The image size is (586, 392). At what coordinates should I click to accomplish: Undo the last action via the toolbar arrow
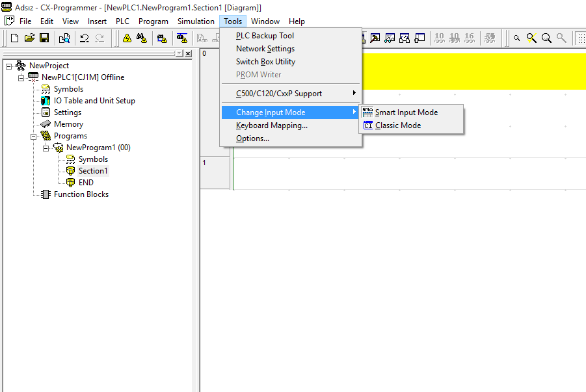tap(85, 38)
